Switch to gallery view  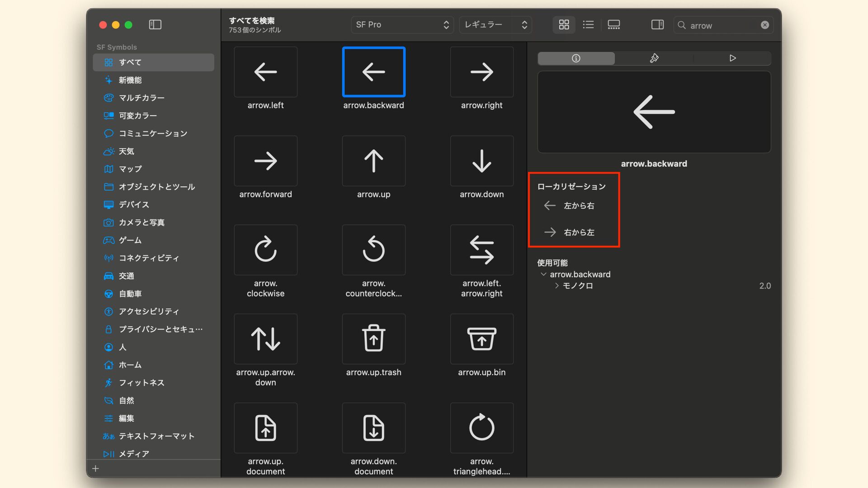(x=613, y=25)
